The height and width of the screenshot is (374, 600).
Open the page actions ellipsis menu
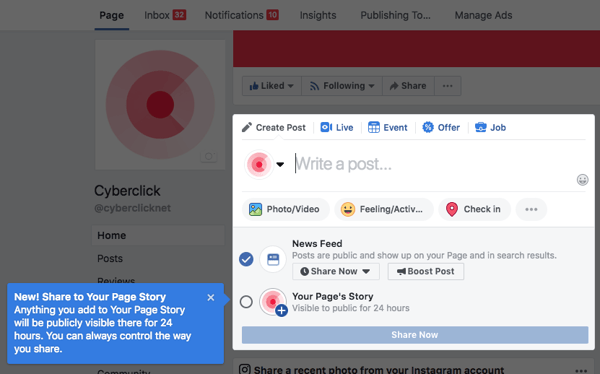click(x=448, y=86)
